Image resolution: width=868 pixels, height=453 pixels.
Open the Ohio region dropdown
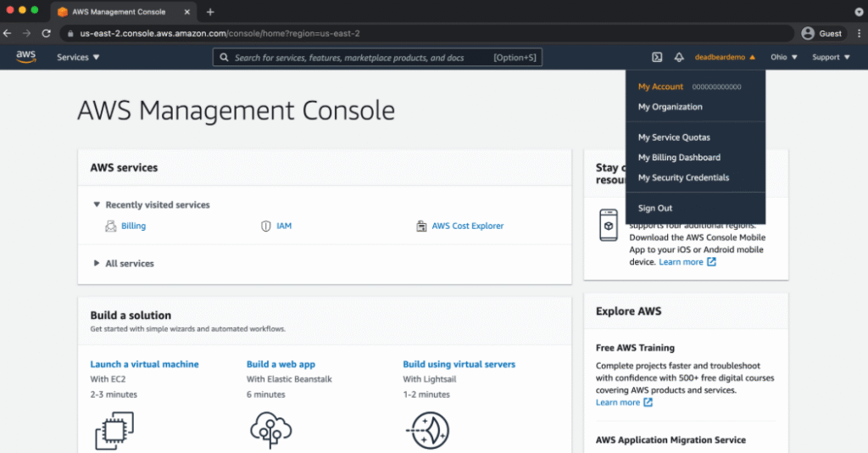pyautogui.click(x=784, y=57)
